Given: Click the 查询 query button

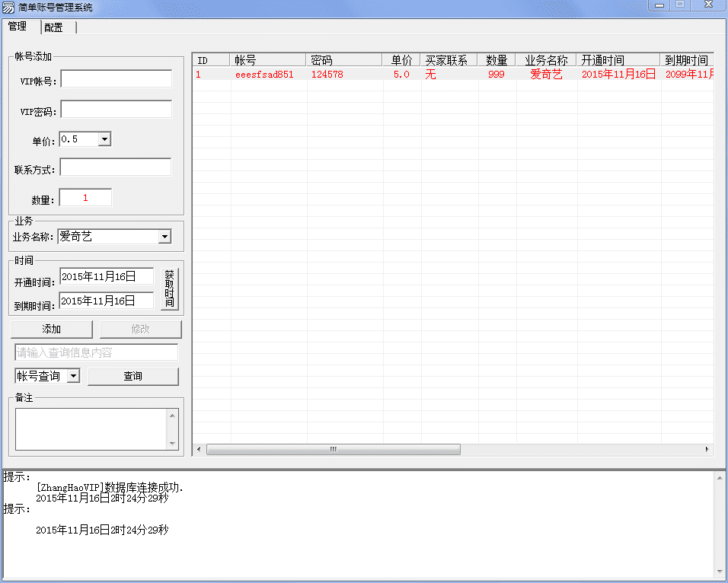Looking at the screenshot, I should click(133, 375).
